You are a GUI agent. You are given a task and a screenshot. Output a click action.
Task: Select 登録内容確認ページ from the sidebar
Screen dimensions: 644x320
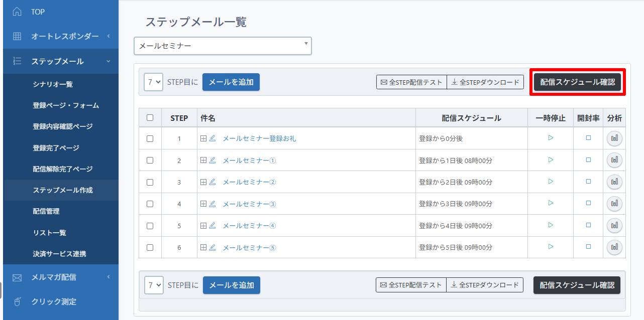[63, 126]
